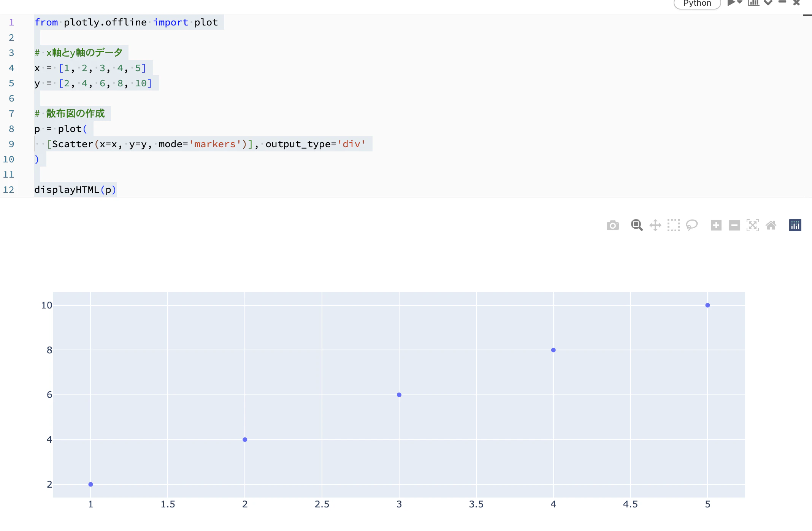
Task: Click the 'p = plot(' code line
Action: click(61, 129)
